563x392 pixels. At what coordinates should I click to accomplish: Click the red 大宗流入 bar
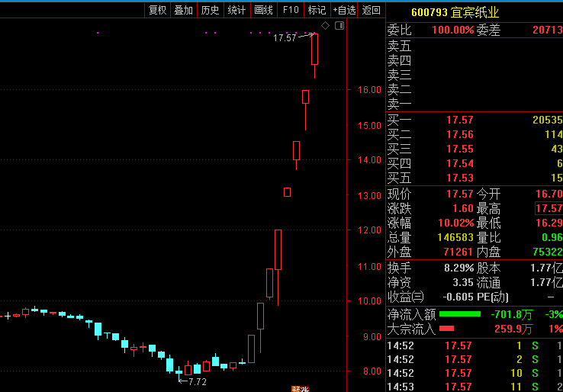click(446, 329)
